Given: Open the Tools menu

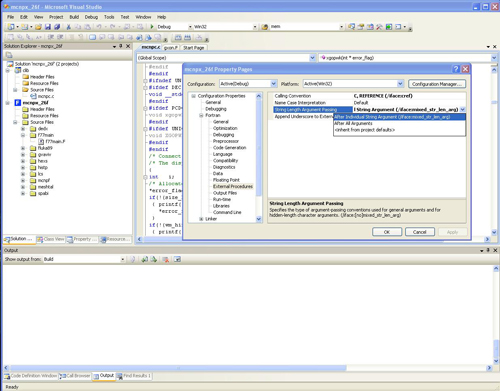Looking at the screenshot, I should (109, 17).
